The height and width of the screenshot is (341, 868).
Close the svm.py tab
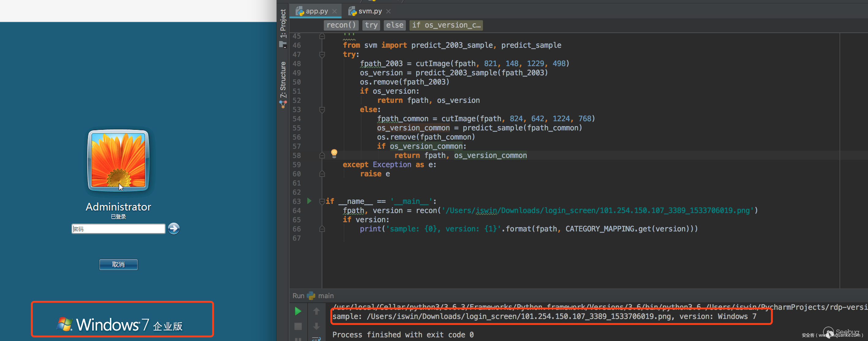pyautogui.click(x=388, y=11)
